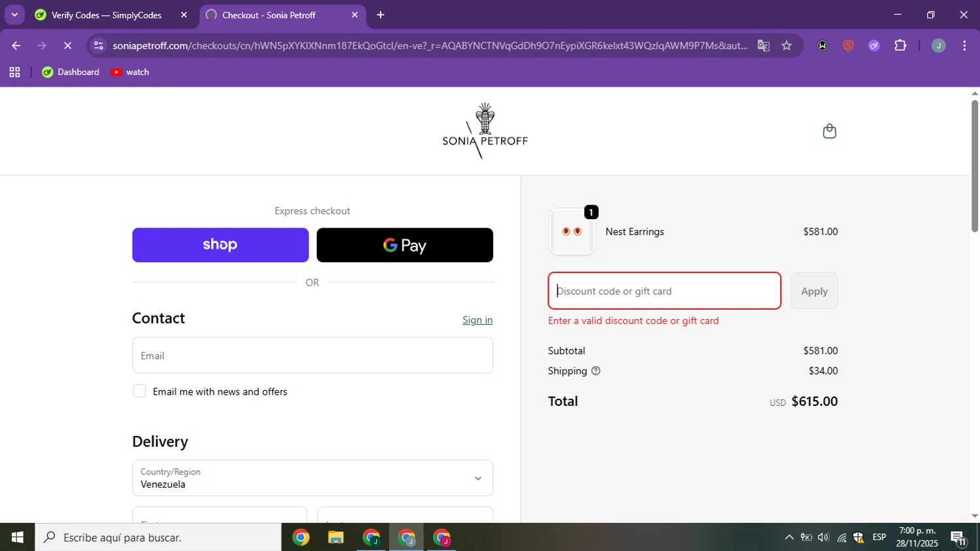Open the Dashboard bookmark
980x551 pixels.
tap(71, 72)
